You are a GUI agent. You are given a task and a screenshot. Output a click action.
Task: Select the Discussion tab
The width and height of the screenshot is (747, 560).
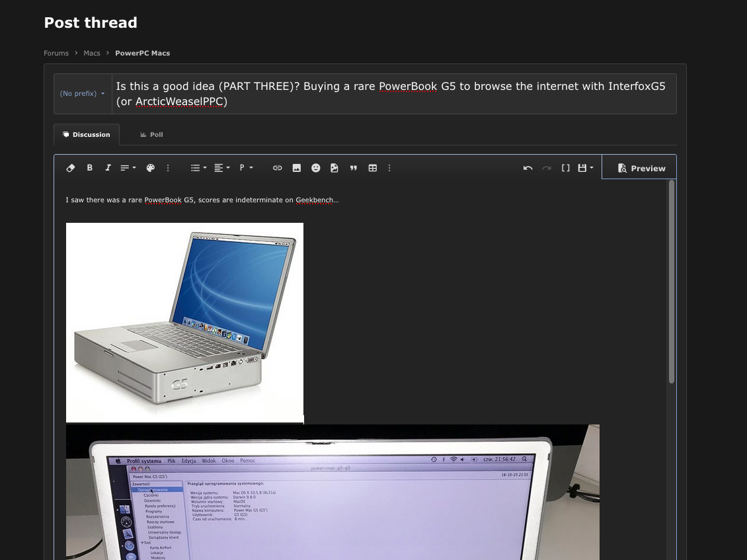tap(86, 134)
